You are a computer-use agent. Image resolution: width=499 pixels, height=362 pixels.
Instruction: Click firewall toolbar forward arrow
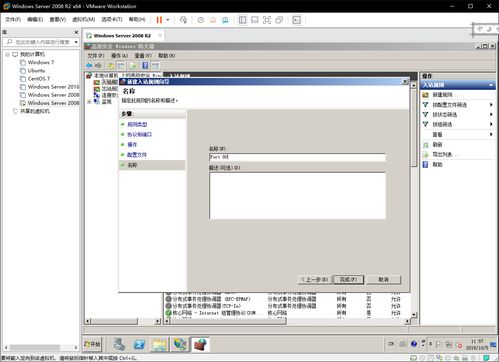point(98,66)
